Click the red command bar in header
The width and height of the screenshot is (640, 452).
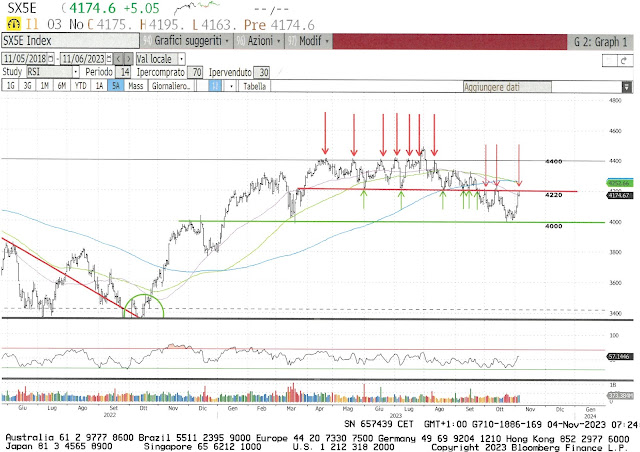point(450,42)
